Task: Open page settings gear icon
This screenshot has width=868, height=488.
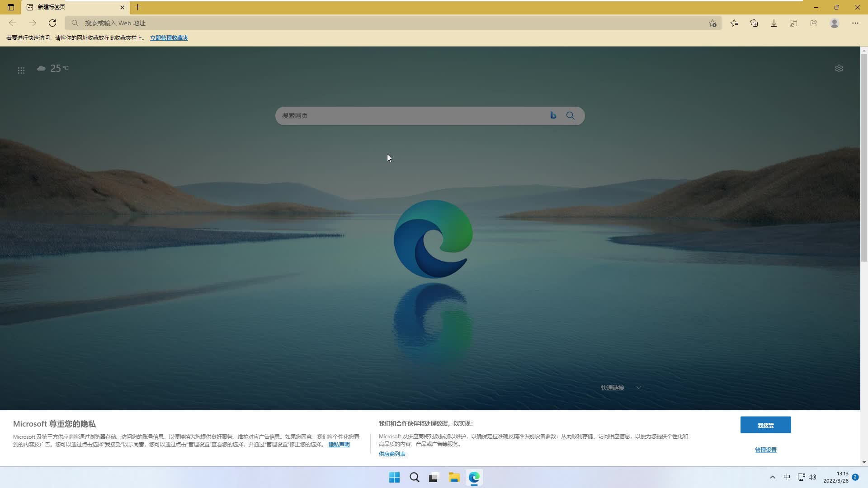Action: 839,69
